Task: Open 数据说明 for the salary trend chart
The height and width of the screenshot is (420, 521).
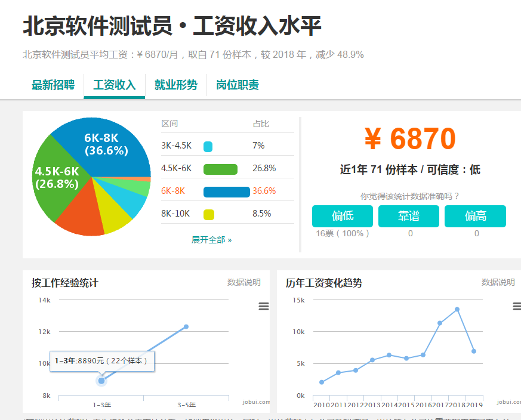Action: pyautogui.click(x=498, y=282)
